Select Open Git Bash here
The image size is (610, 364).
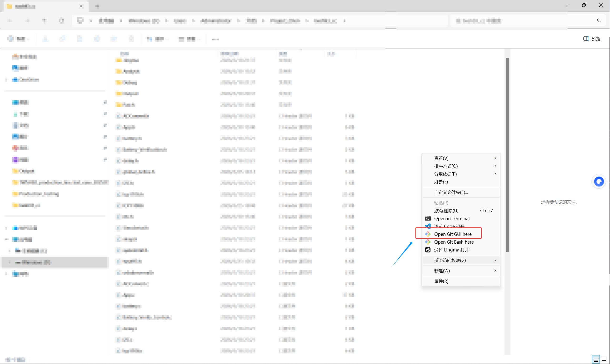tap(454, 242)
